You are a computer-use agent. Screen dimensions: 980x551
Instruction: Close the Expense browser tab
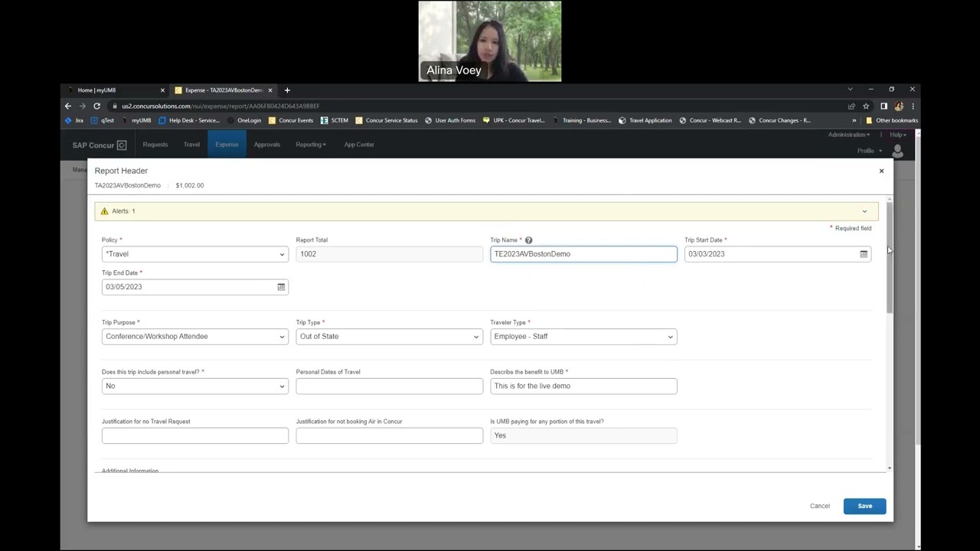(269, 90)
